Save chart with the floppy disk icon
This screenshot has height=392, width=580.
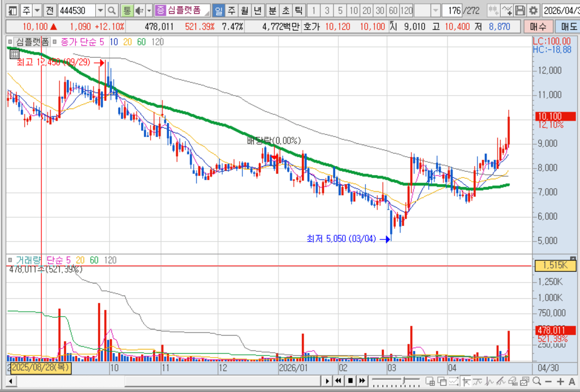[520, 10]
